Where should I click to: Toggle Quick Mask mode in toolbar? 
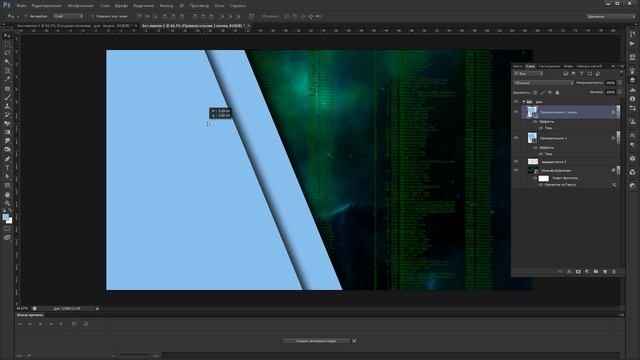point(7,229)
